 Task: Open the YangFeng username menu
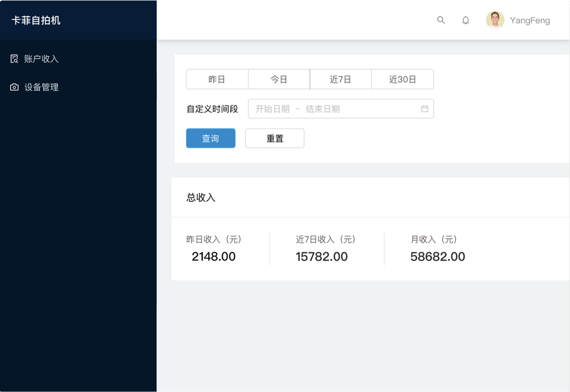[x=530, y=20]
